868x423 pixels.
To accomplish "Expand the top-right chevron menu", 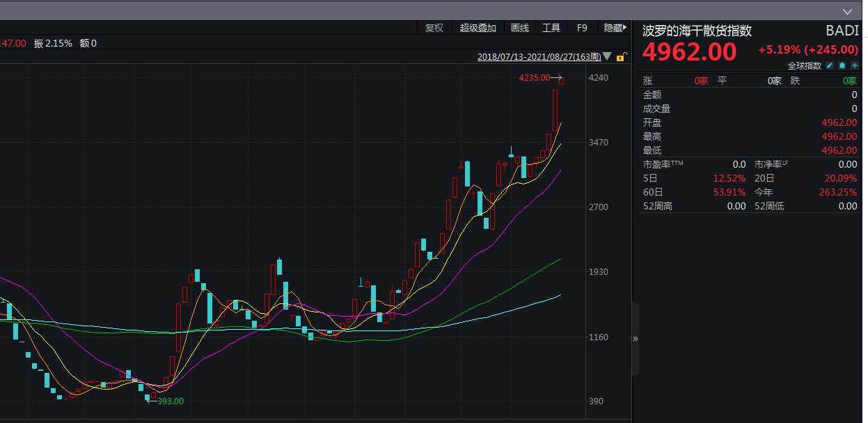I will click(x=847, y=11).
